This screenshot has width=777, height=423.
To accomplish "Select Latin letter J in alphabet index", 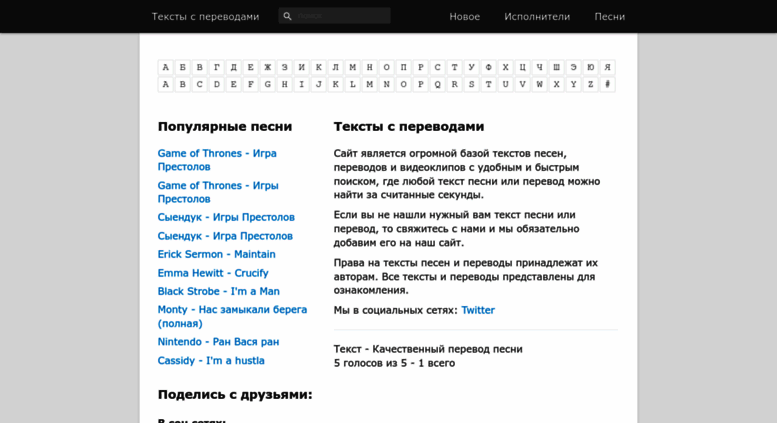I will [319, 84].
